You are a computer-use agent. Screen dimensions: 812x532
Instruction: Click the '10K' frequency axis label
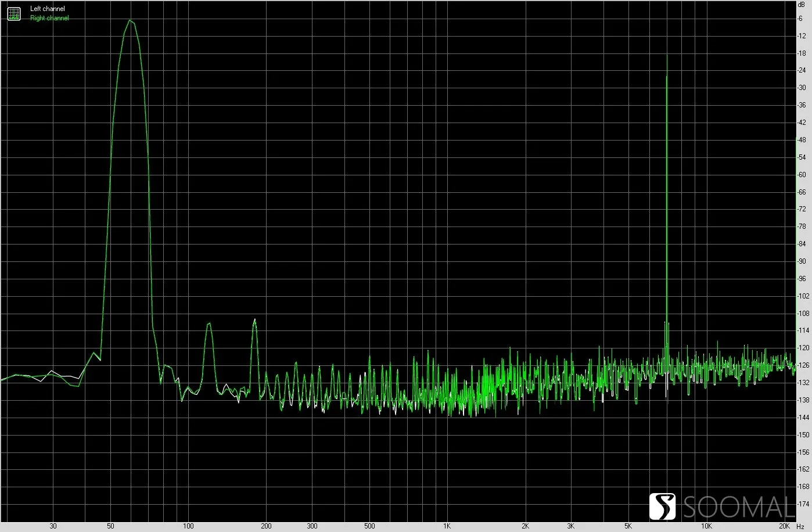[x=706, y=527]
